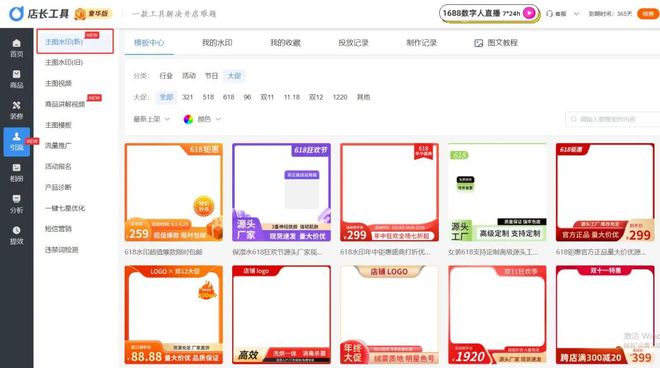The image size is (660, 368).
Task: Switch to the 制作记录 tab
Action: 421,43
